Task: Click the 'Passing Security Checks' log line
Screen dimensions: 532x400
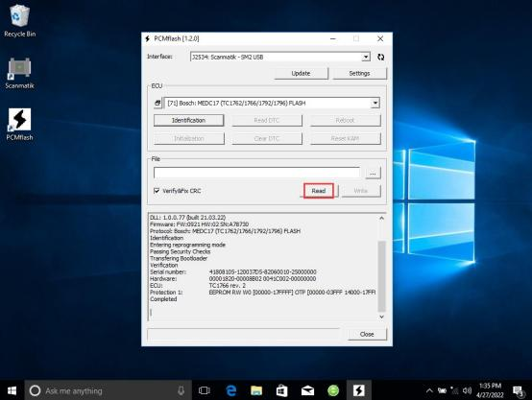Action: click(181, 251)
